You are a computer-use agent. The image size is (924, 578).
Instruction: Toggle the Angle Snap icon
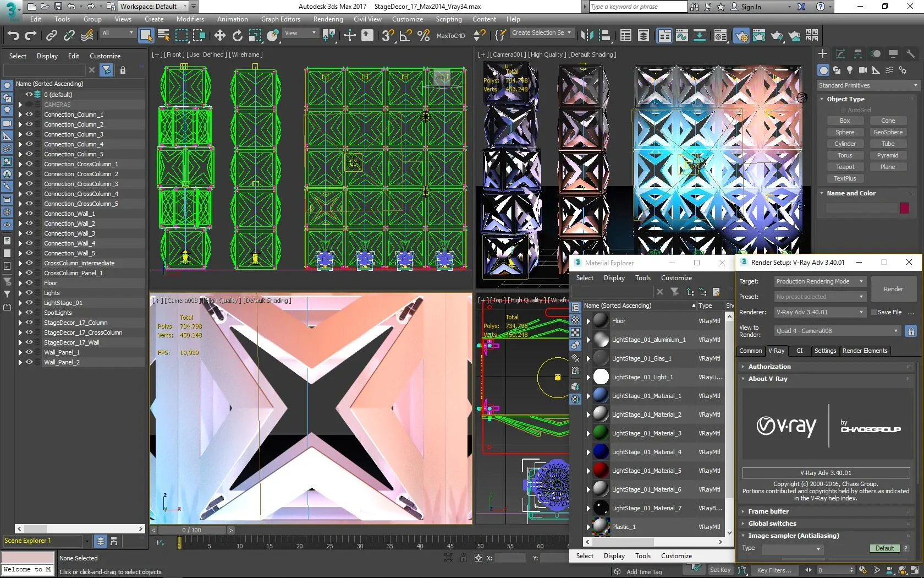coord(405,36)
